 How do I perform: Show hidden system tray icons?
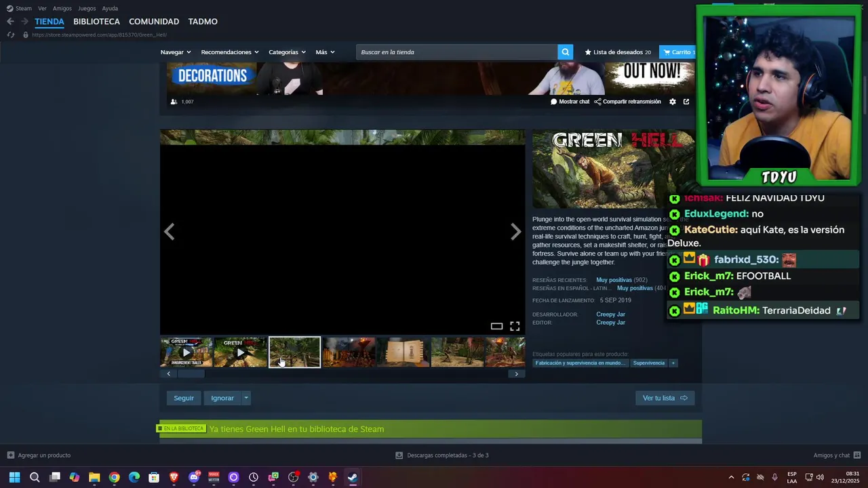[x=731, y=477]
